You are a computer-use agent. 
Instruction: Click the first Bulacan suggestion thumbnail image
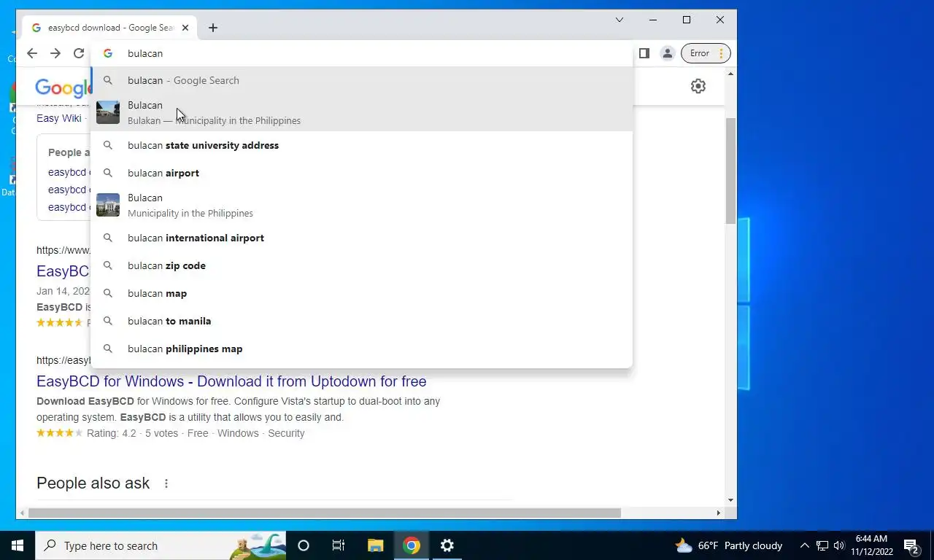point(108,112)
